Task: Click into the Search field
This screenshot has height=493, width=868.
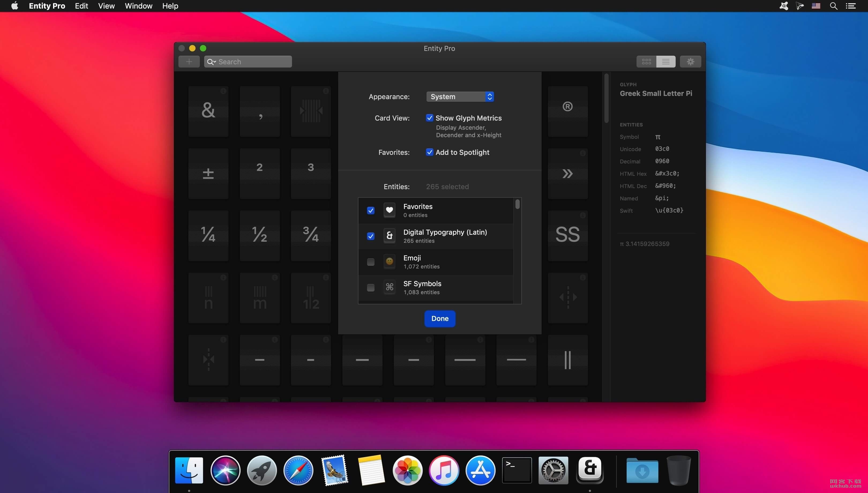Action: pyautogui.click(x=248, y=62)
